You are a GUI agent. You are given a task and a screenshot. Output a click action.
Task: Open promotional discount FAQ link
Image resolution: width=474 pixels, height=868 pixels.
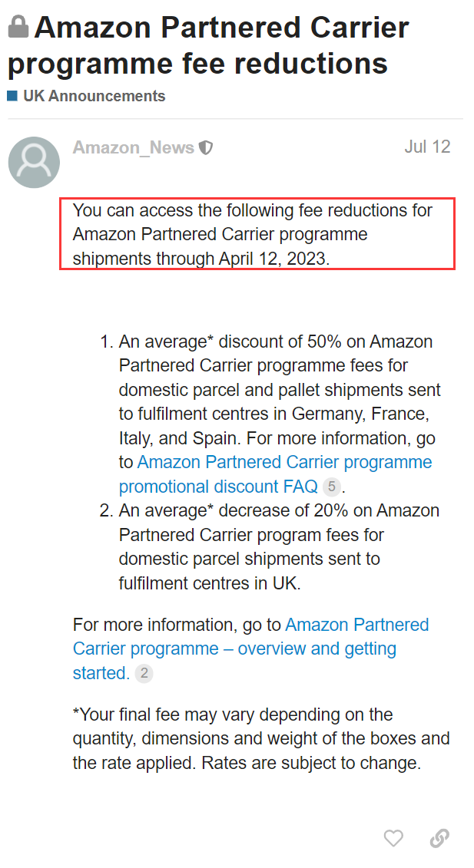tap(276, 474)
